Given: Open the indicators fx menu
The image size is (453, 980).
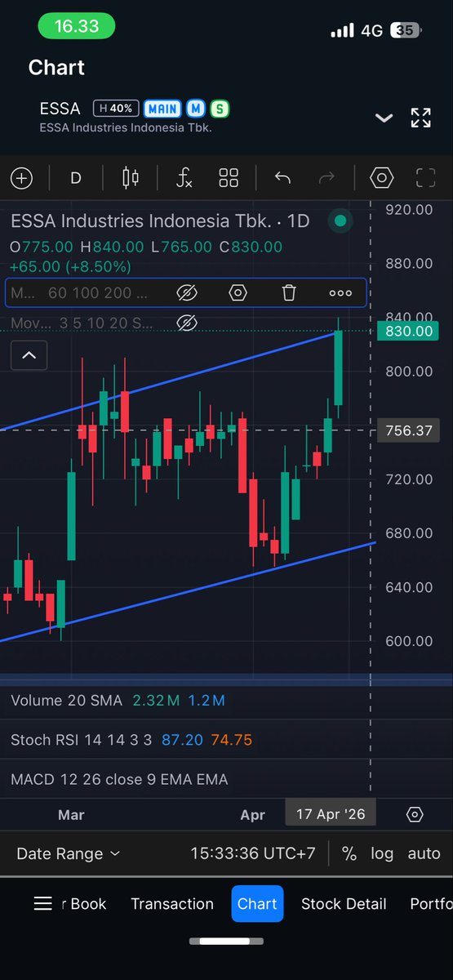Looking at the screenshot, I should [x=184, y=177].
